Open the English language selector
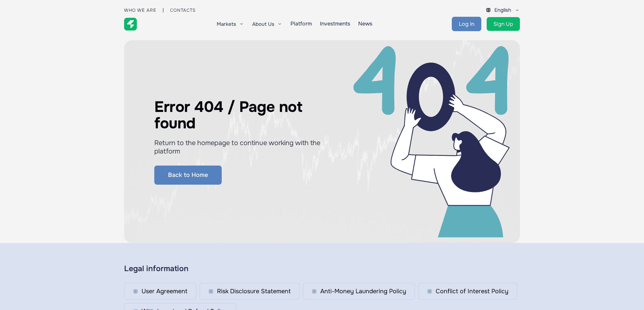Screen dimensions: 644x310 [x=502, y=10]
